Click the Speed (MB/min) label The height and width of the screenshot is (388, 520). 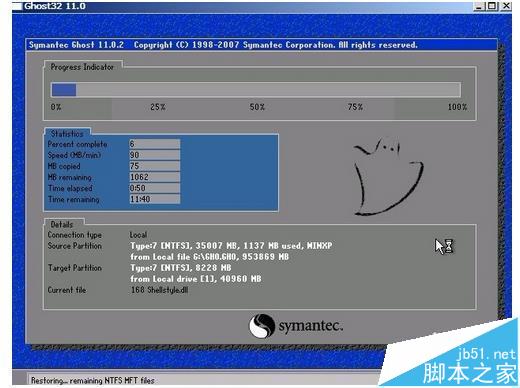coord(74,155)
